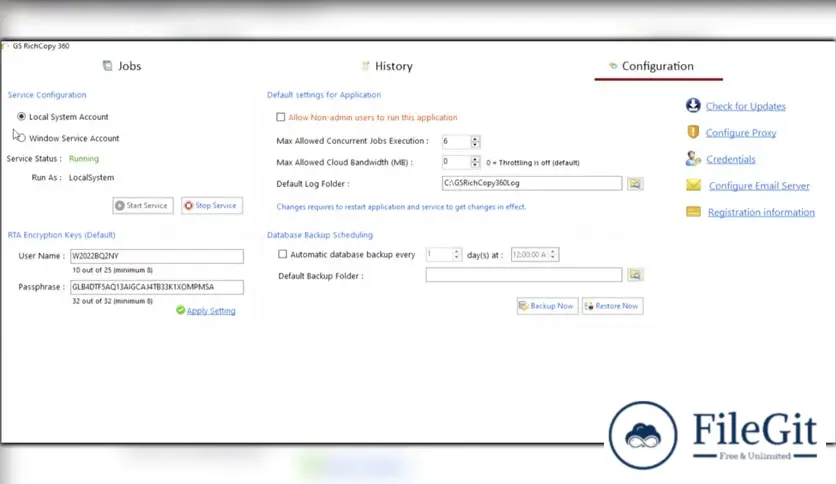Viewport: 836px width, 484px height.
Task: Click the Passphrase input field
Action: (x=157, y=287)
